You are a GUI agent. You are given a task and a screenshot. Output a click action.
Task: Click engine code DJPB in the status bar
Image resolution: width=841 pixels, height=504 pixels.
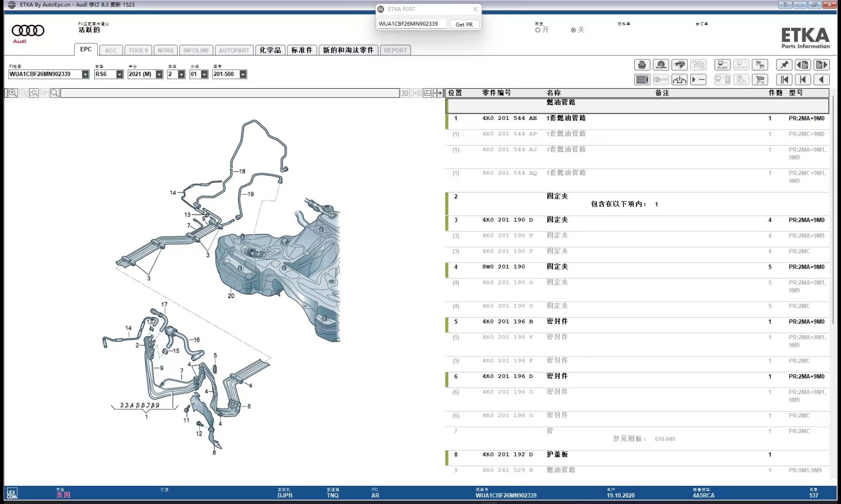[x=285, y=496]
